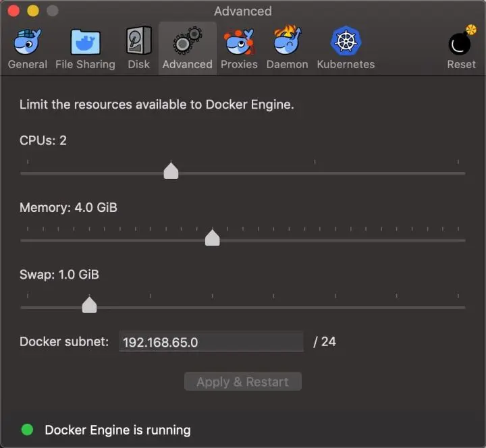Select the Disk drive icon
The height and width of the screenshot is (448, 486).
138,42
